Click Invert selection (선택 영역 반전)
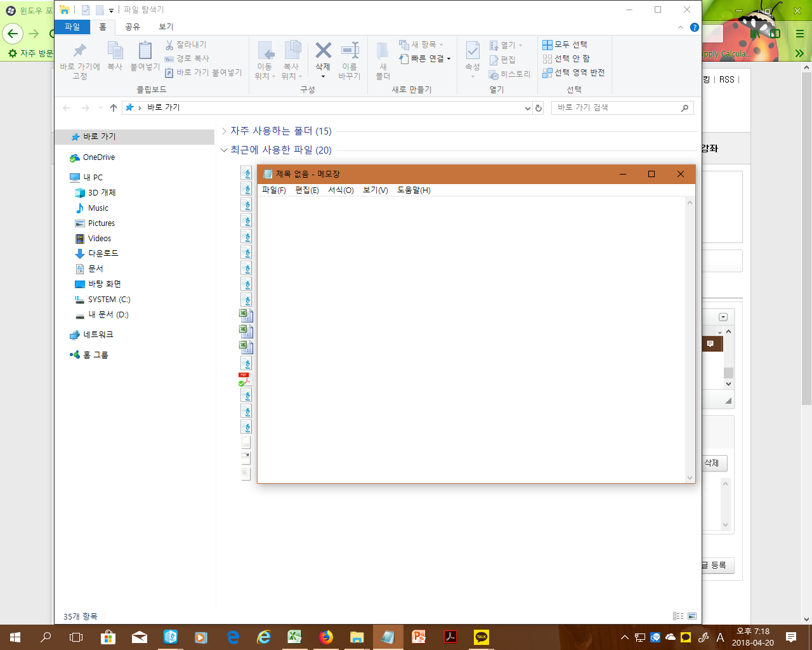The width and height of the screenshot is (812, 650). [x=574, y=72]
